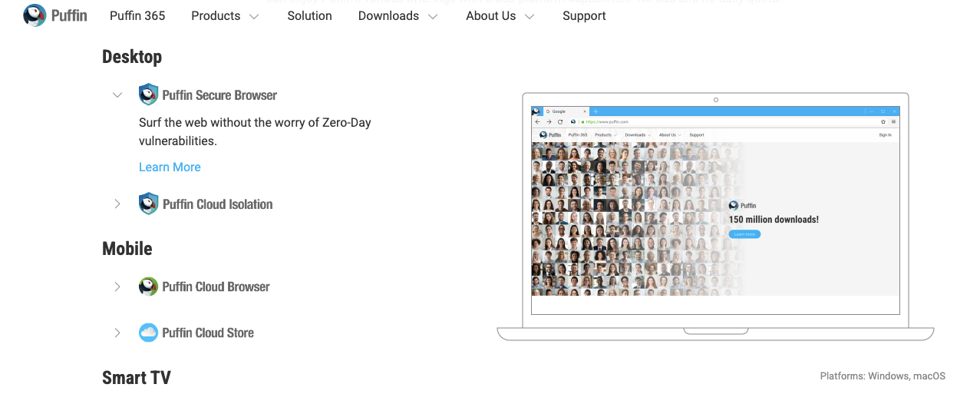Click the Desktop section heading
The image size is (980, 404).
click(132, 57)
